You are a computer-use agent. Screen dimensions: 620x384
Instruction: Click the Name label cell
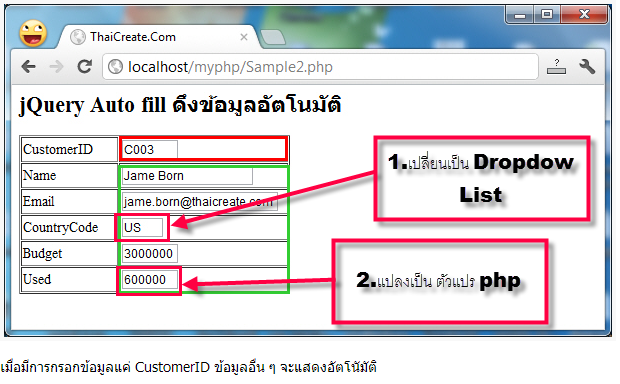click(69, 176)
